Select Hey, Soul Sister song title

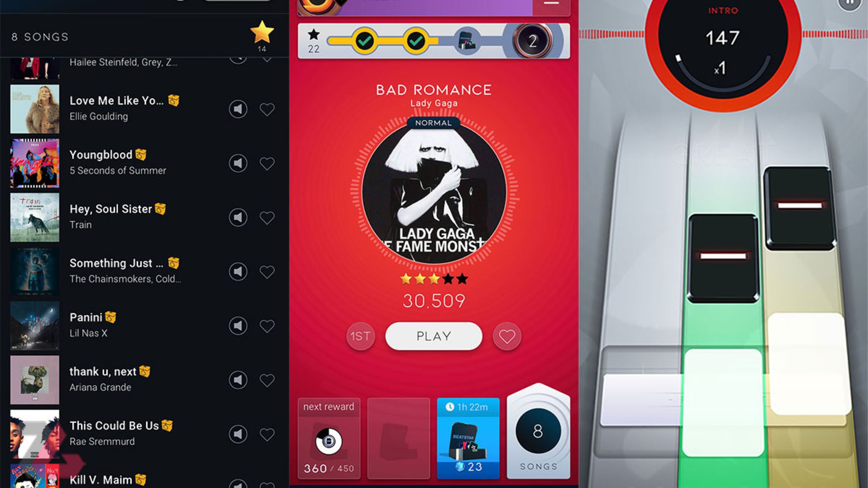(x=111, y=209)
